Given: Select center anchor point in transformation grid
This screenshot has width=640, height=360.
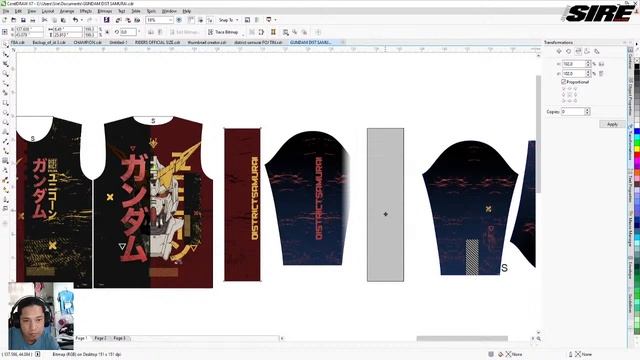Looking at the screenshot, I should pyautogui.click(x=569, y=94).
